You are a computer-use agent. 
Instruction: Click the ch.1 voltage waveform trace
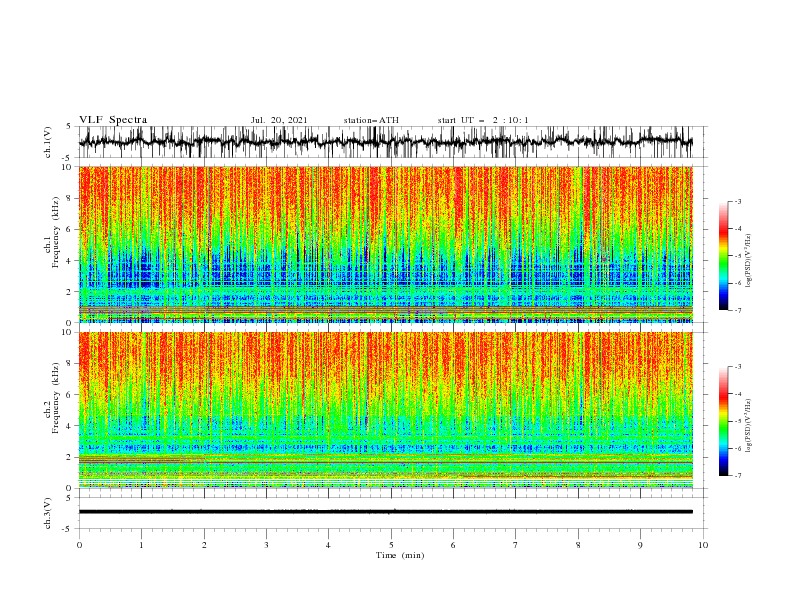(x=386, y=142)
